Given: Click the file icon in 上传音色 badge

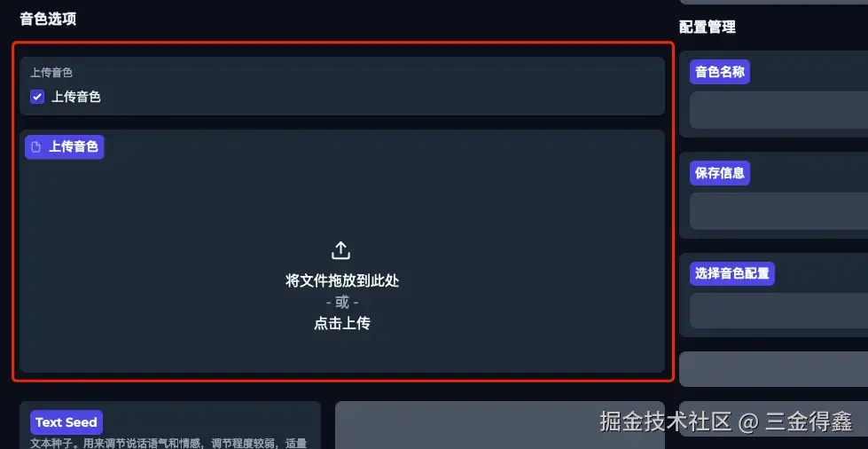Looking at the screenshot, I should click(x=36, y=147).
